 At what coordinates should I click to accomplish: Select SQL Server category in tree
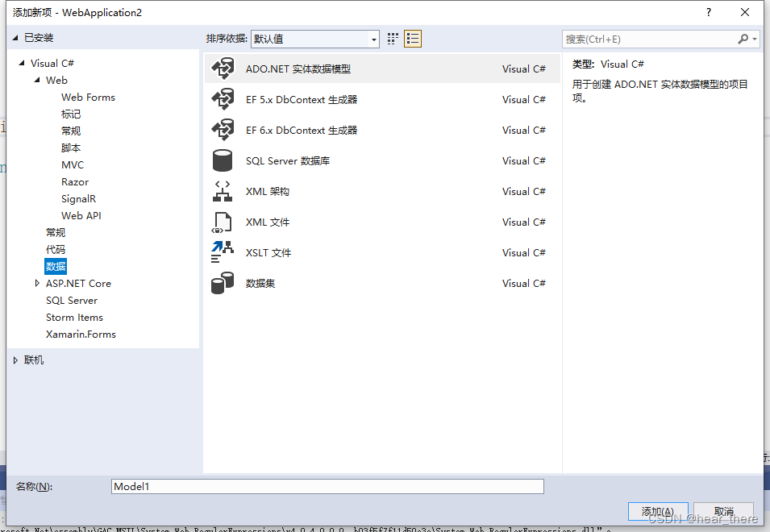pyautogui.click(x=72, y=301)
